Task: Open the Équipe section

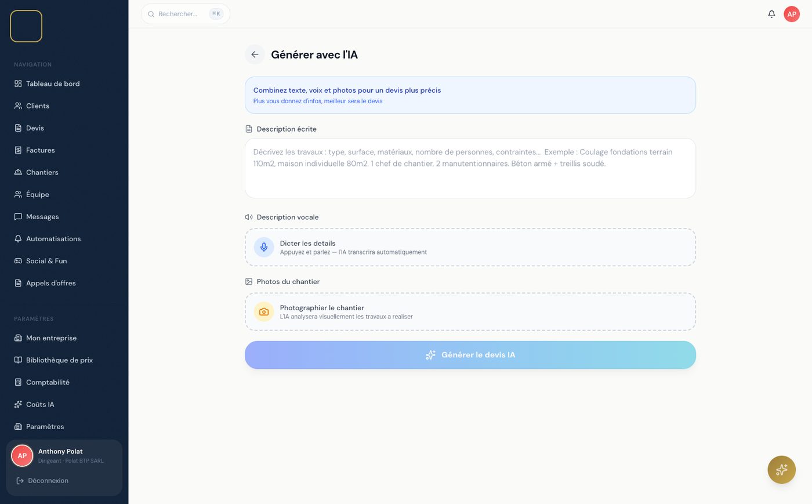Action: [64, 194]
